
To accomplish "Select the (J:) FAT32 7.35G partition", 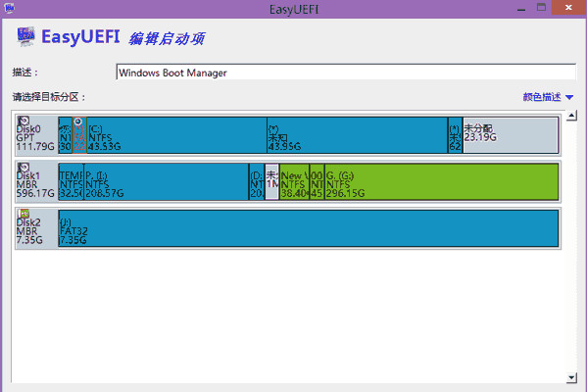I will [x=309, y=228].
